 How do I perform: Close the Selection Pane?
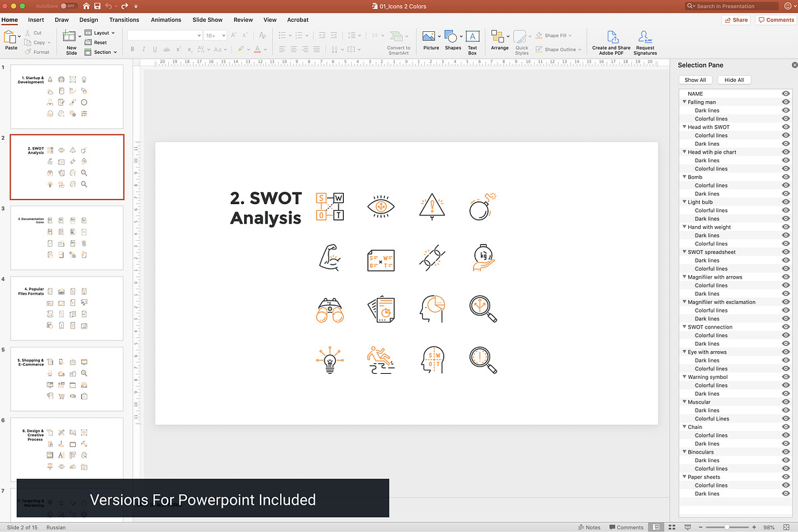pyautogui.click(x=795, y=65)
